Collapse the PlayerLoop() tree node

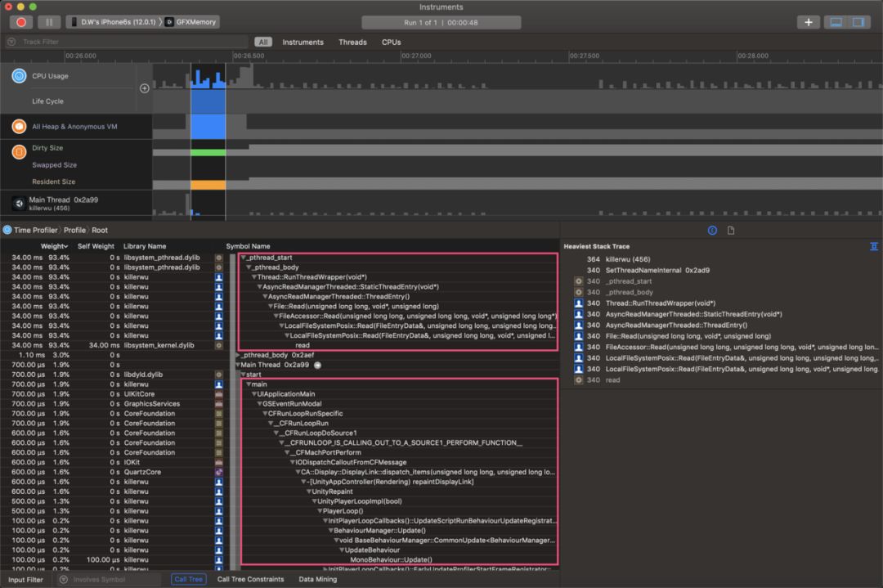[320, 511]
